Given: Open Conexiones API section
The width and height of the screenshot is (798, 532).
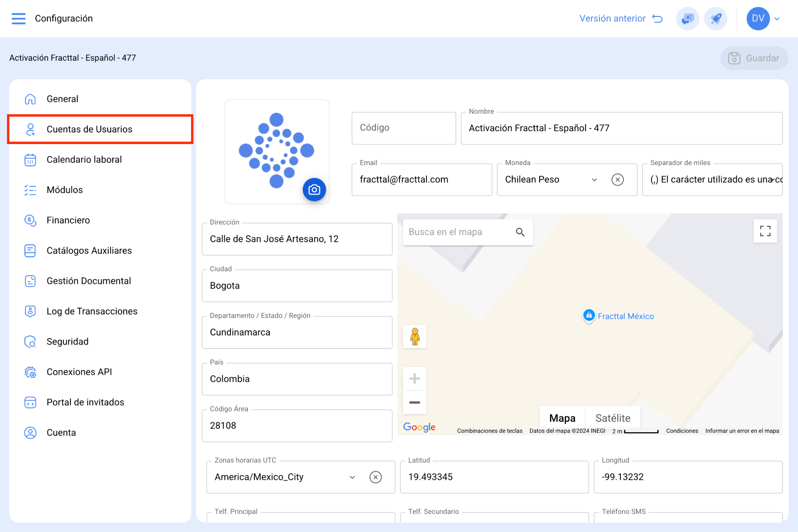Looking at the screenshot, I should point(100,372).
